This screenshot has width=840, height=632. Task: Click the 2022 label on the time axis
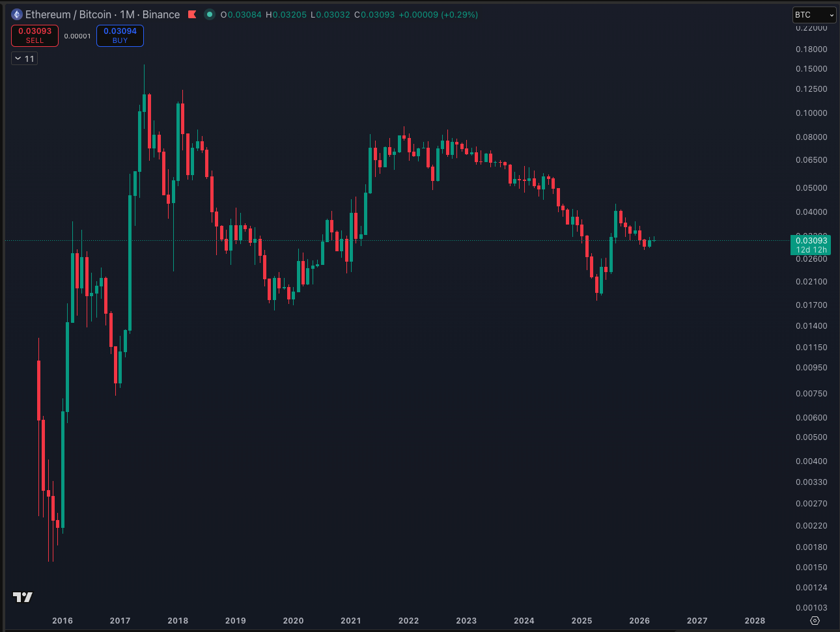coord(409,621)
